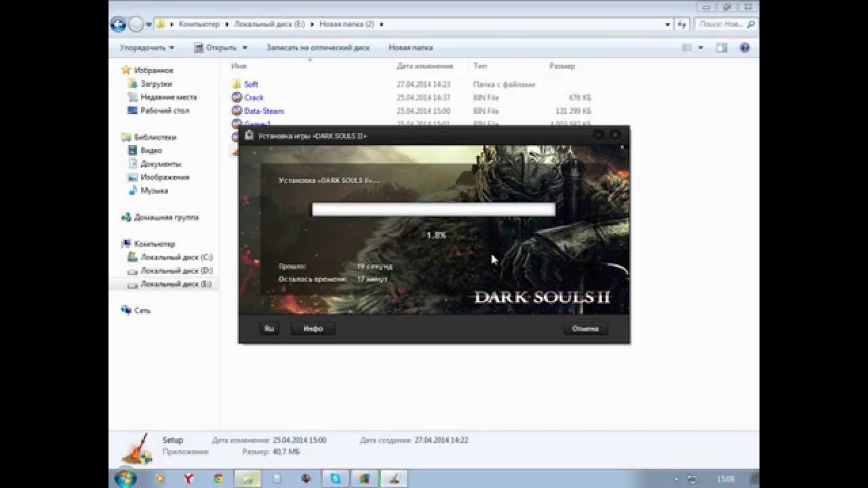Click Записать на оптический диск

coord(317,48)
